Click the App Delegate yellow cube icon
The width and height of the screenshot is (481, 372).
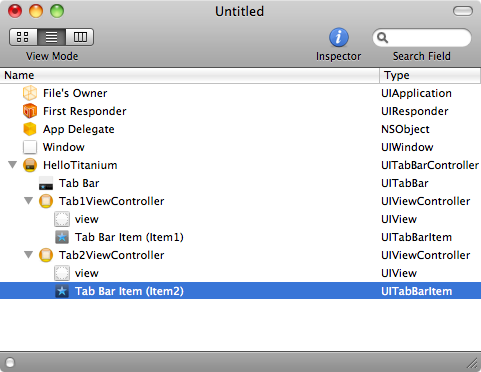pyautogui.click(x=30, y=129)
